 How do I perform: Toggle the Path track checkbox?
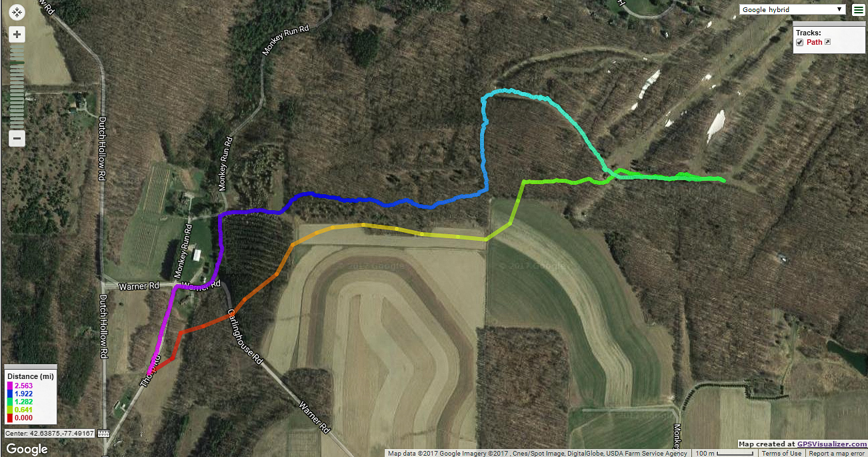point(800,42)
